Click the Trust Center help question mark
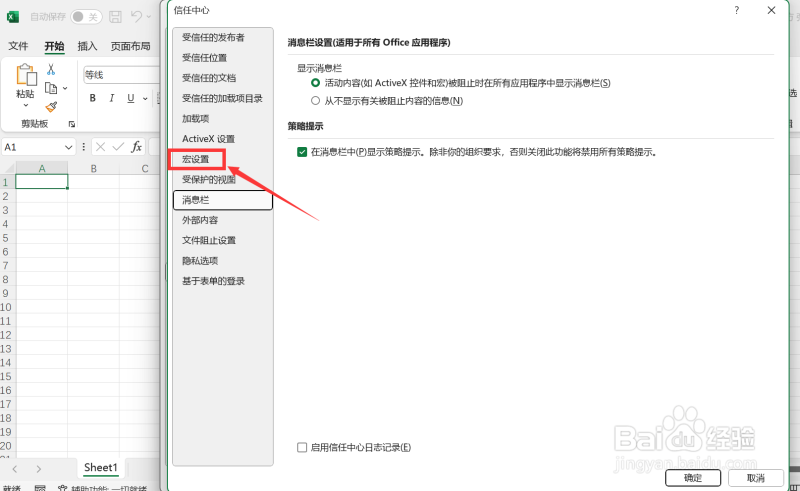 [736, 10]
